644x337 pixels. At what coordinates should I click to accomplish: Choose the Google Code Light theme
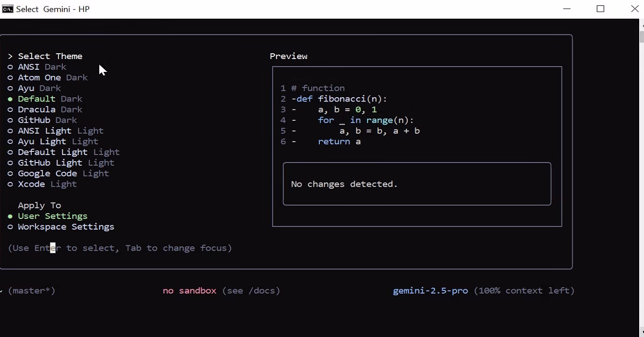(x=58, y=174)
